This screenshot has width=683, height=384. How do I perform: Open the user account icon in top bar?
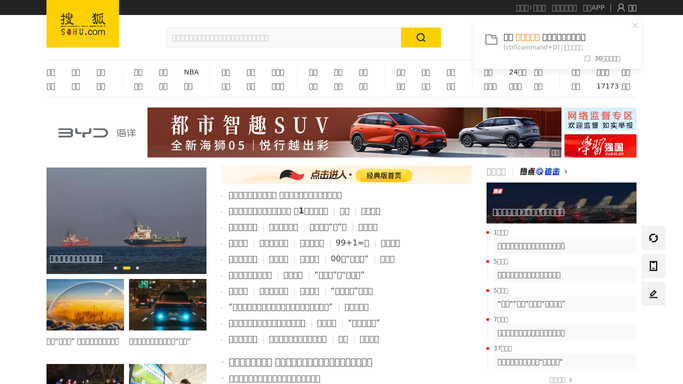[621, 7]
